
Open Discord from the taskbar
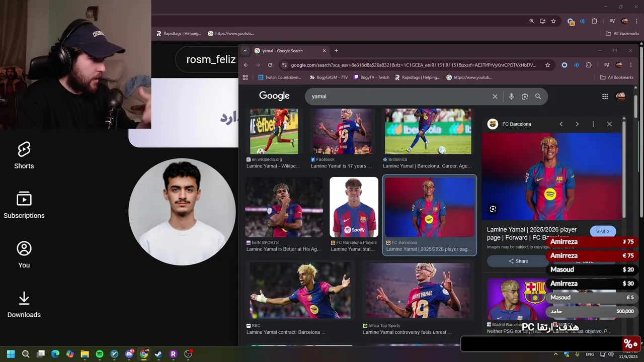(x=129, y=354)
